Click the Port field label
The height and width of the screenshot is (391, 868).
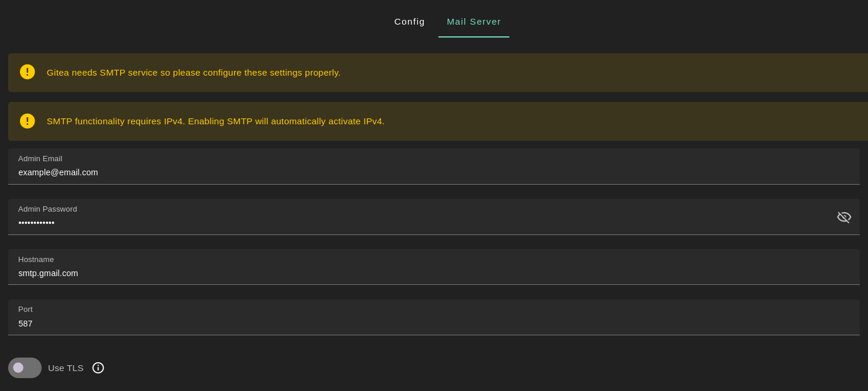click(25, 310)
